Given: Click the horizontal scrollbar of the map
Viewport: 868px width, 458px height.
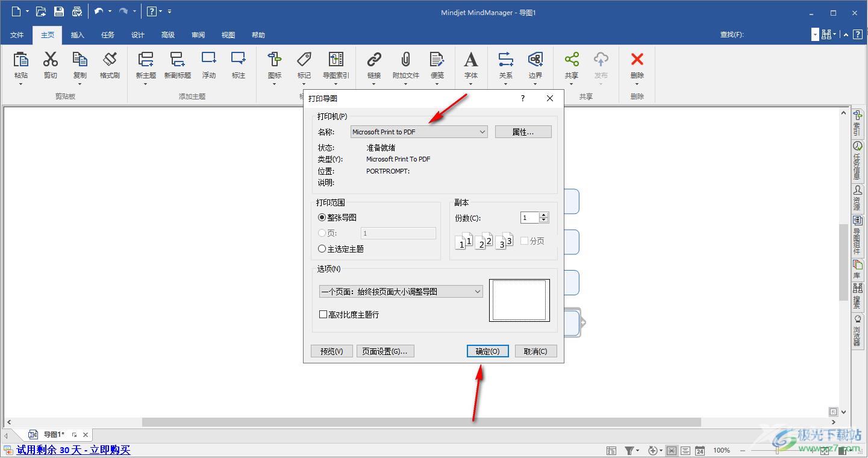Looking at the screenshot, I should tap(421, 422).
